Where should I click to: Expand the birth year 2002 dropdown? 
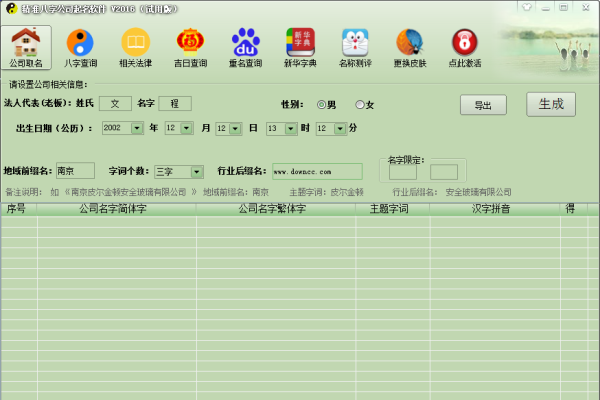pyautogui.click(x=137, y=128)
